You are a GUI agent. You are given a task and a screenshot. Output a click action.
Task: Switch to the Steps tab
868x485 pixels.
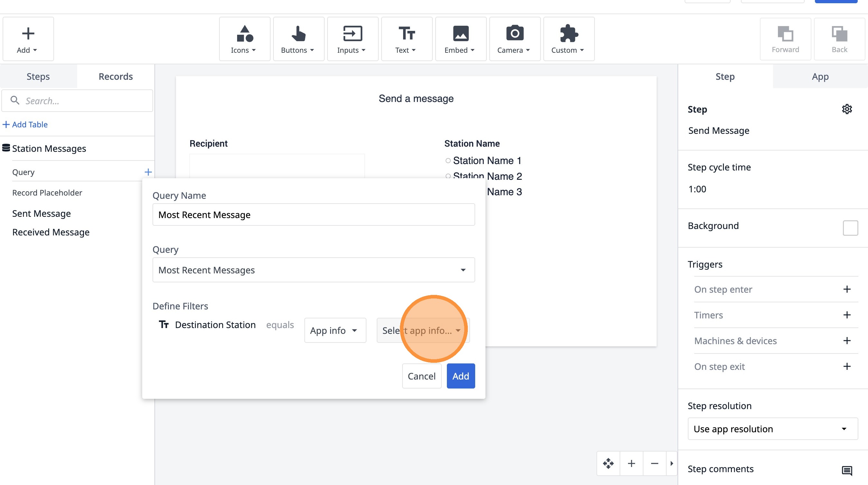[38, 77]
